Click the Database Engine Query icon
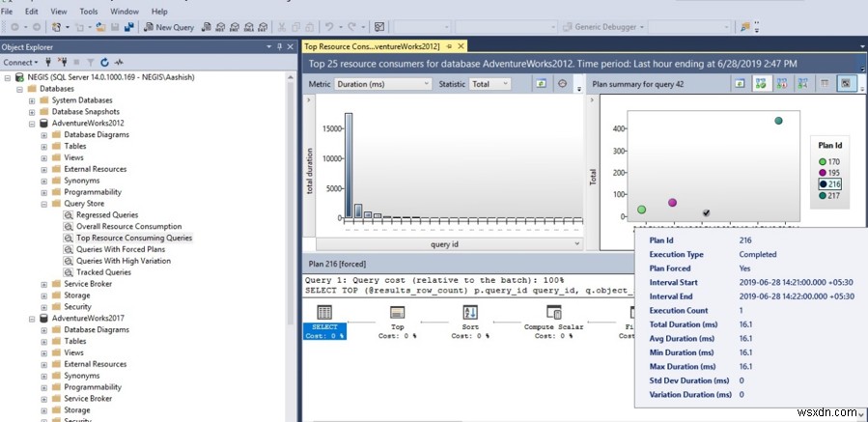 click(206, 27)
